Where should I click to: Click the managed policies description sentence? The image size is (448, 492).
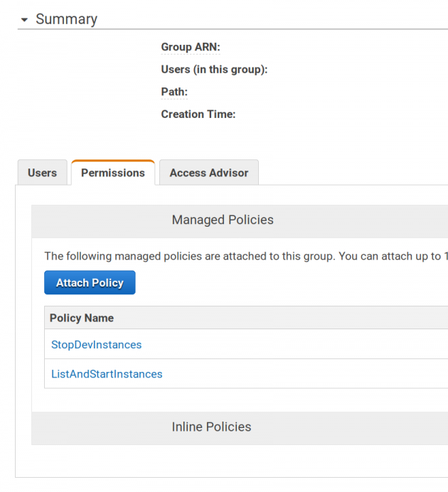pos(246,257)
